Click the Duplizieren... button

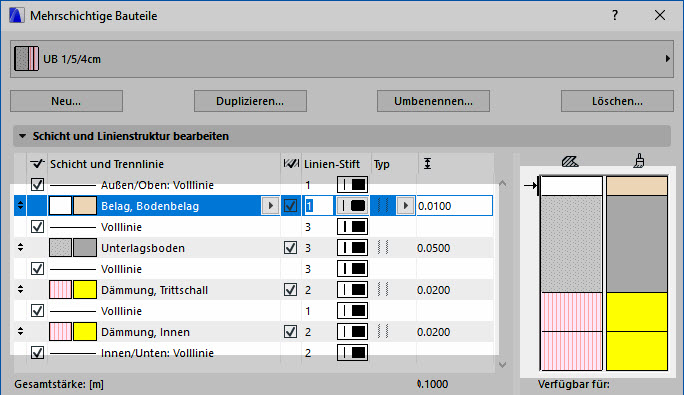coord(250,101)
